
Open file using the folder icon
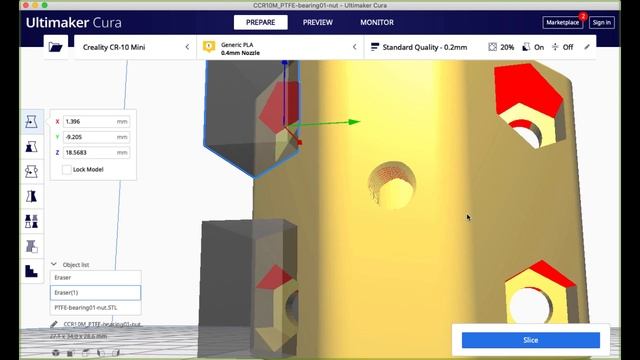[x=56, y=47]
